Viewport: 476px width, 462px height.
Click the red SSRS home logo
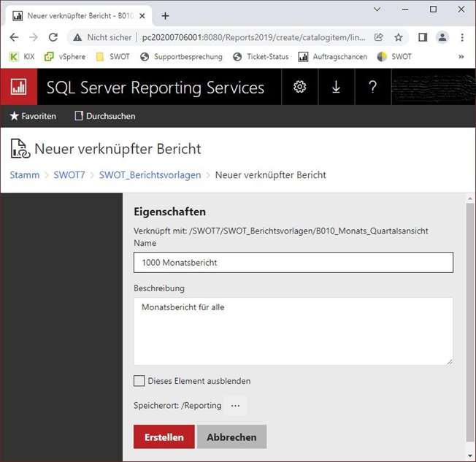(18, 87)
